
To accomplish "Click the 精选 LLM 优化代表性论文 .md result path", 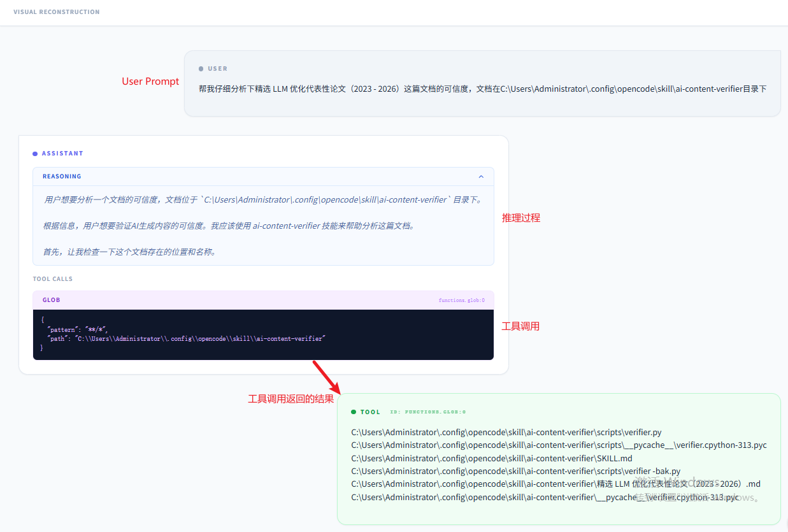I will pos(555,484).
